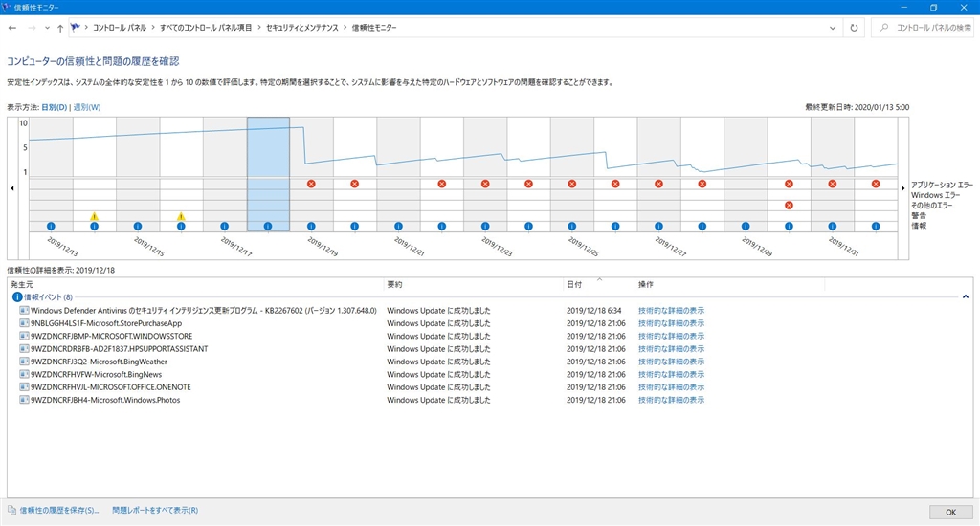The height and width of the screenshot is (526, 980).
Task: Open 技術的な詳細の表示 for the Windows Defender Antivirus update
Action: point(671,311)
